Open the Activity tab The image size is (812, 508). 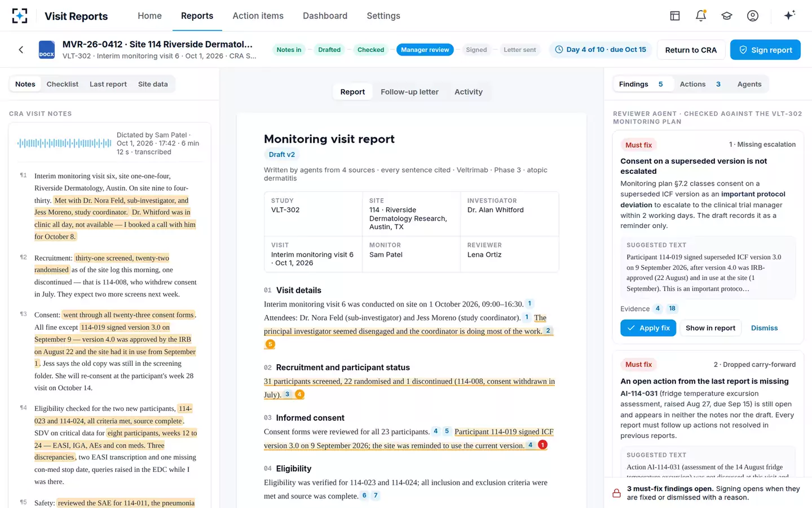click(469, 92)
